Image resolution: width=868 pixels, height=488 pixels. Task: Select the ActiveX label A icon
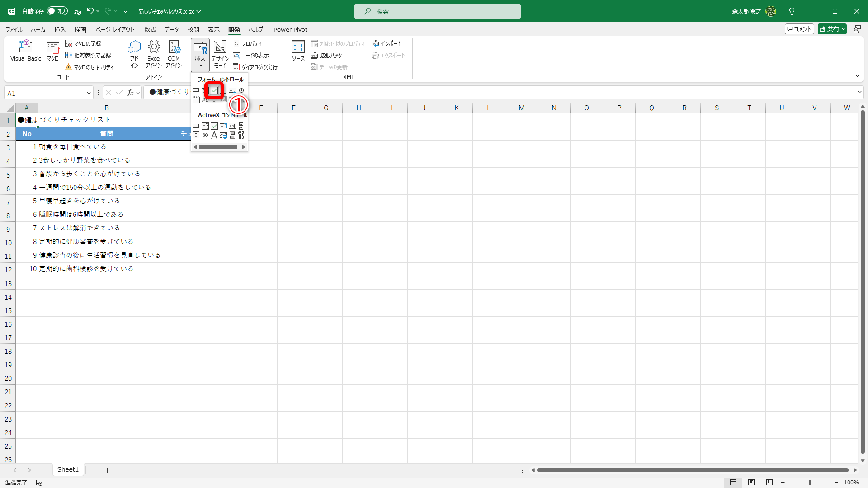coord(214,135)
